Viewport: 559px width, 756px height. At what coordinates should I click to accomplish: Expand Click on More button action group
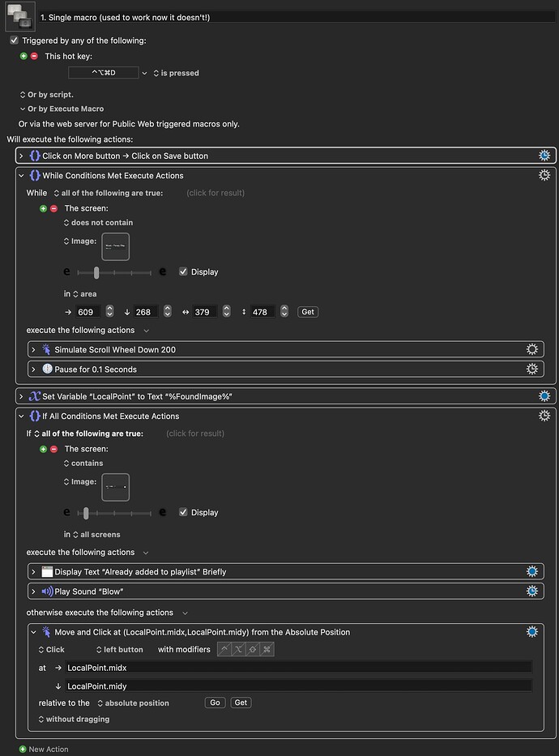click(21, 156)
